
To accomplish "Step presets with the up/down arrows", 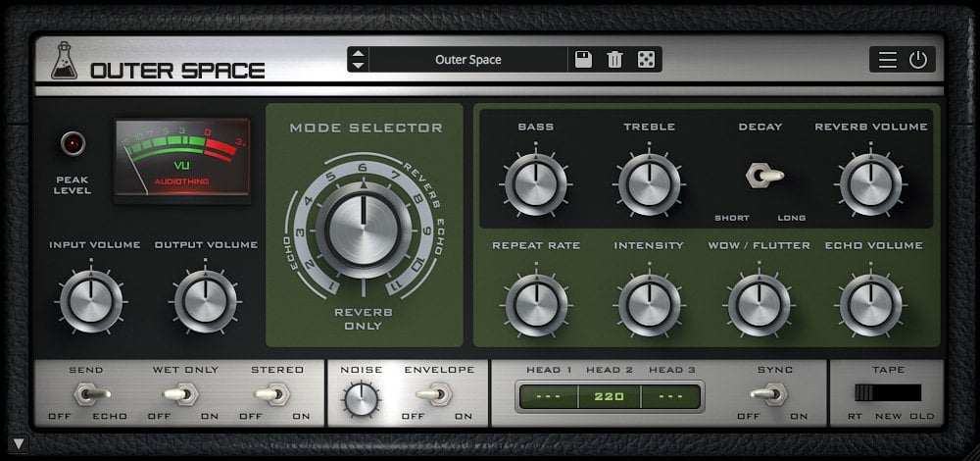I will (358, 60).
